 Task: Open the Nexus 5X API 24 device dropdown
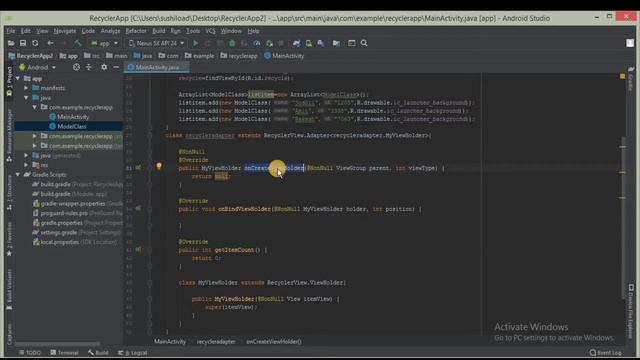tap(156, 43)
